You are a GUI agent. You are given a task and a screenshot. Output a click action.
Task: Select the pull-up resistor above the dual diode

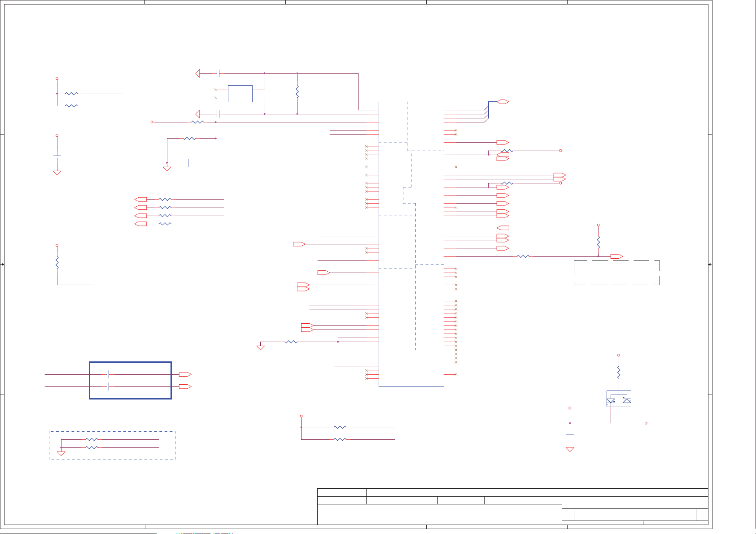[x=619, y=372]
